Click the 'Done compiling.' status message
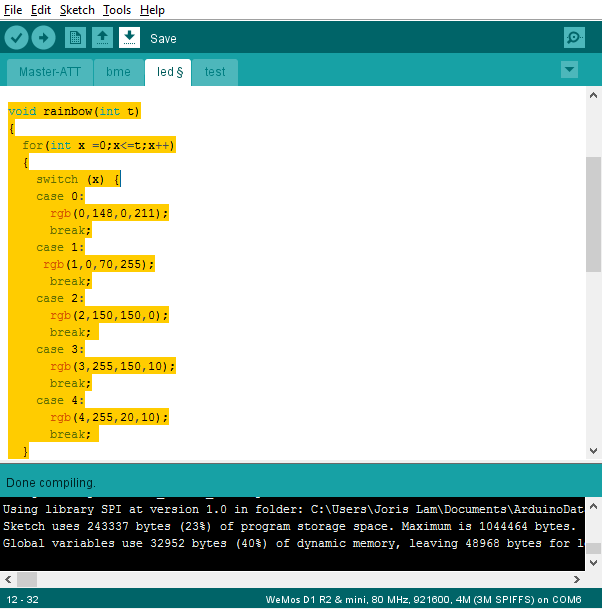Image resolution: width=602 pixels, height=609 pixels. [x=51, y=483]
